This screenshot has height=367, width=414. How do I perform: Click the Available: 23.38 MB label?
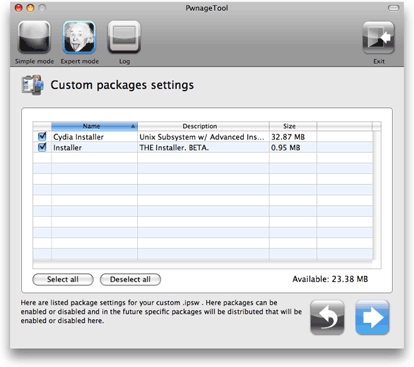330,279
